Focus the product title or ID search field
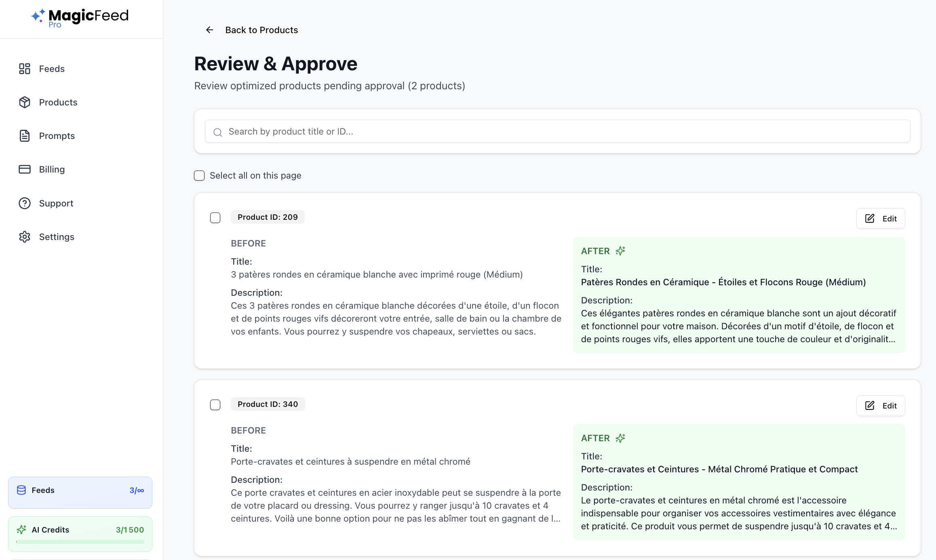The image size is (936, 560). (x=558, y=131)
